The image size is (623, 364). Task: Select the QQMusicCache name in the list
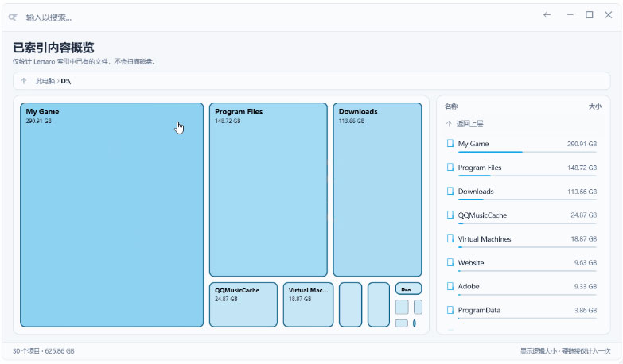482,215
